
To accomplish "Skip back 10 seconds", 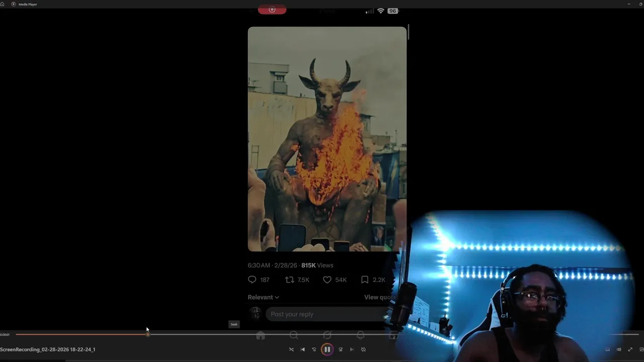I will pyautogui.click(x=314, y=349).
